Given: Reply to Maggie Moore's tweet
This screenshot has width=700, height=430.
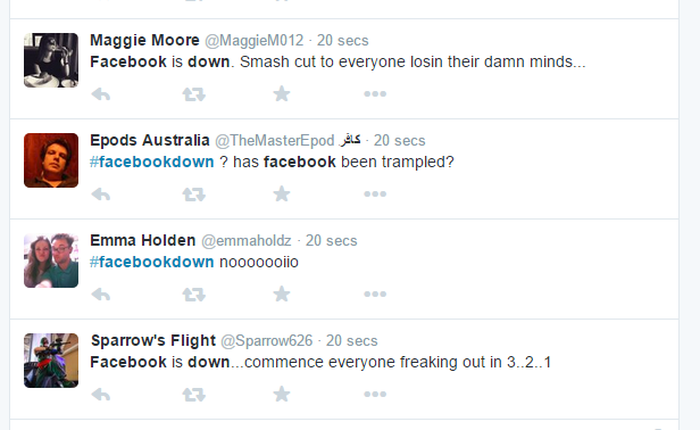Looking at the screenshot, I should [x=100, y=94].
